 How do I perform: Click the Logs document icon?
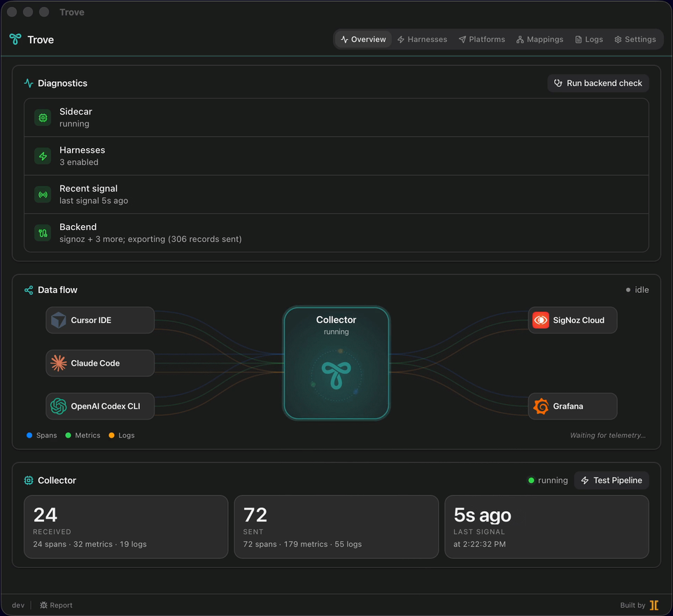point(578,39)
